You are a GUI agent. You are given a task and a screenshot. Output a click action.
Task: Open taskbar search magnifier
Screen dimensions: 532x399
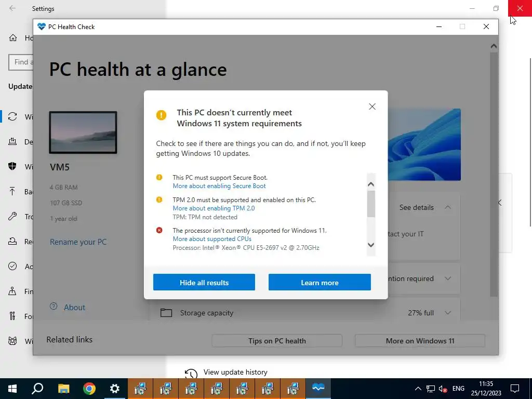point(37,389)
